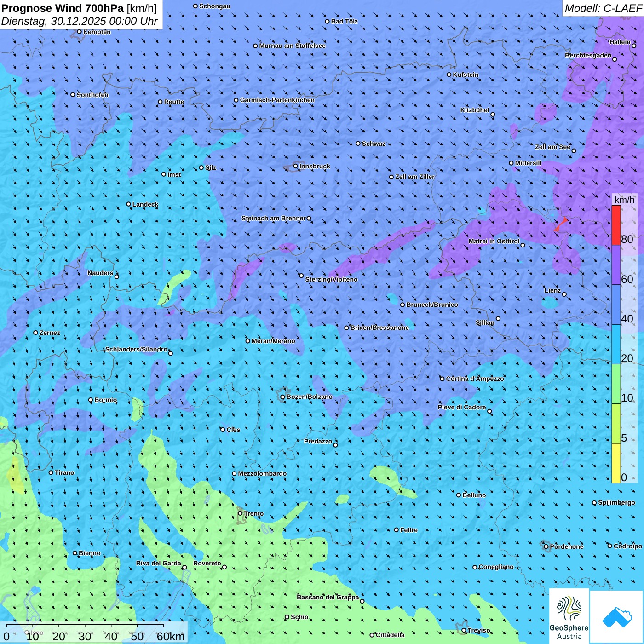The height and width of the screenshot is (644, 644).
Task: Click the Garmisch-Partenkirchen label
Action: (x=277, y=100)
